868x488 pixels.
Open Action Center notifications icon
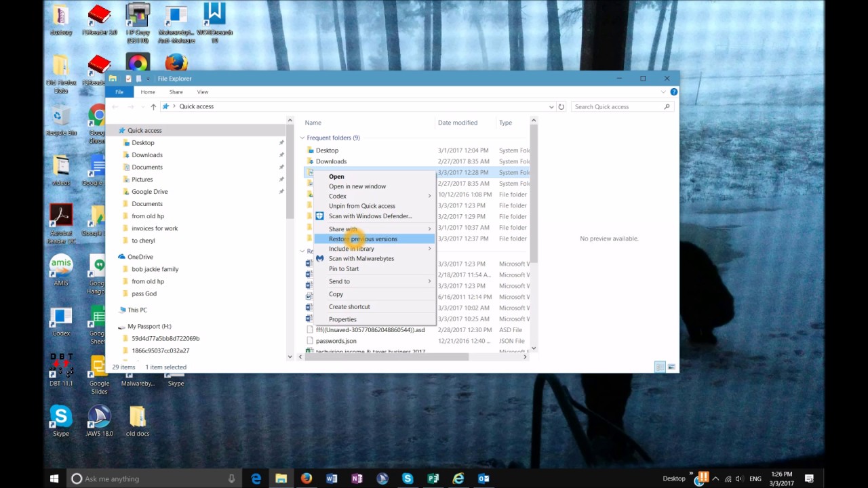coord(809,479)
